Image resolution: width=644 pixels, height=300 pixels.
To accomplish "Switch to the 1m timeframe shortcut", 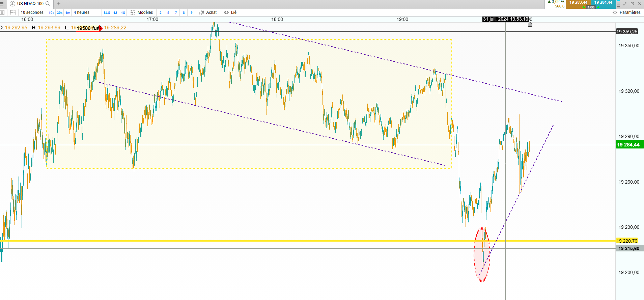I will [x=68, y=13].
